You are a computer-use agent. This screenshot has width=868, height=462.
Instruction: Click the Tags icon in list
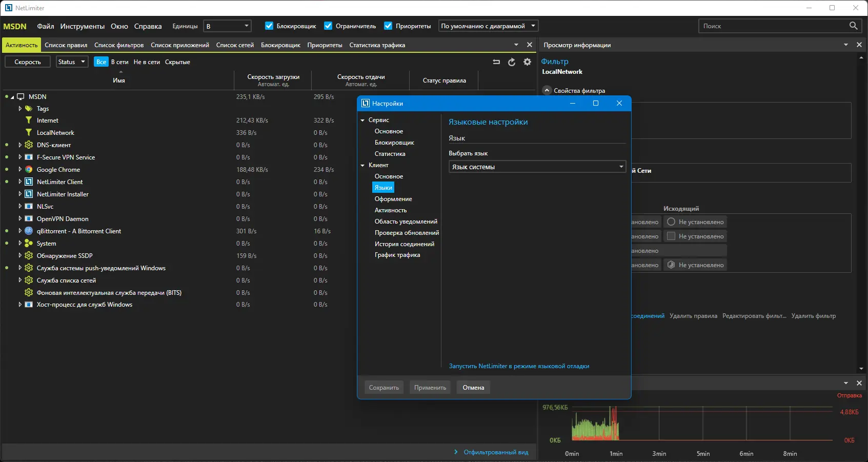tap(29, 109)
